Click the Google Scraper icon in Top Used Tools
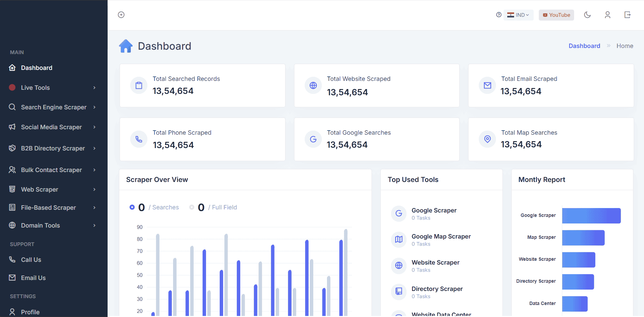This screenshot has width=644, height=317. (x=399, y=213)
